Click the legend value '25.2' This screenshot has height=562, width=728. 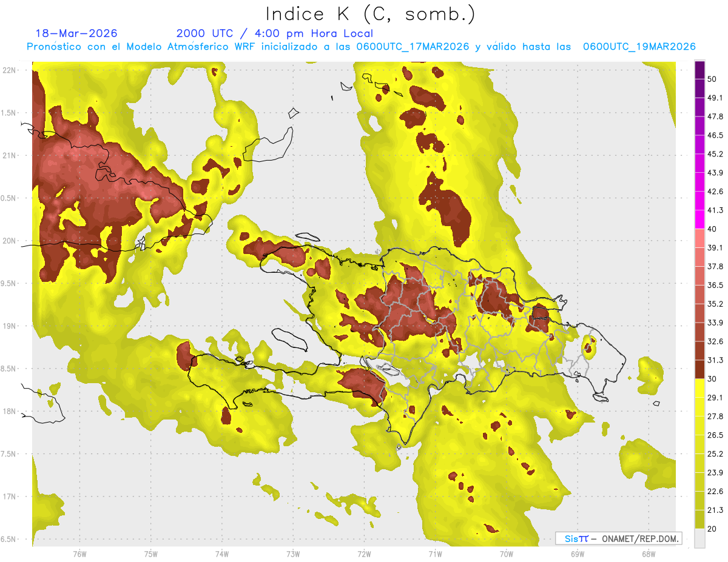pyautogui.click(x=715, y=454)
